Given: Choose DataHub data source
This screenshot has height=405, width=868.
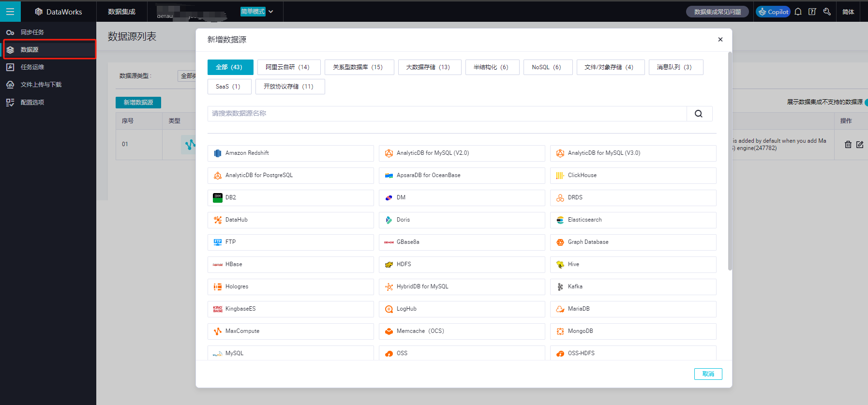Looking at the screenshot, I should (x=291, y=220).
